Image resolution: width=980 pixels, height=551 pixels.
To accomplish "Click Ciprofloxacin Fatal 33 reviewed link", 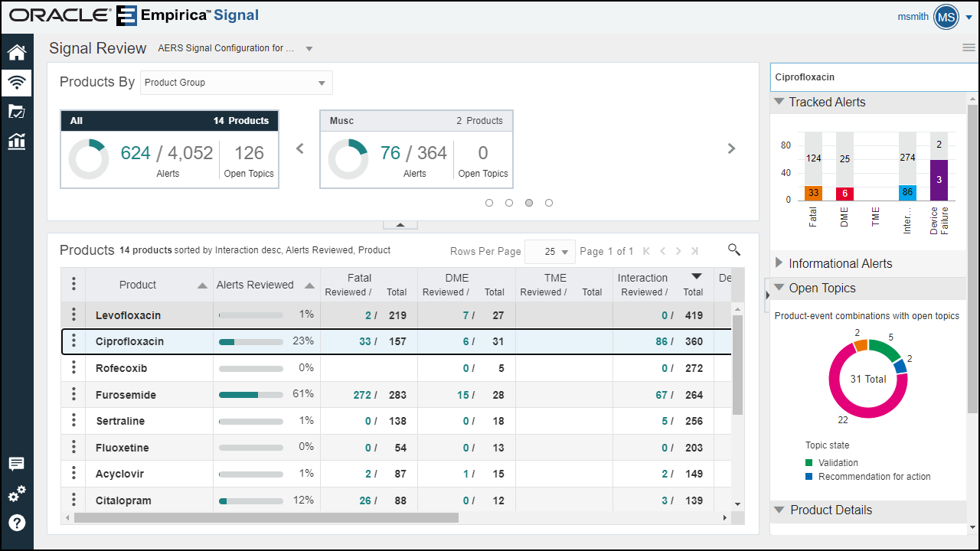I will 365,341.
